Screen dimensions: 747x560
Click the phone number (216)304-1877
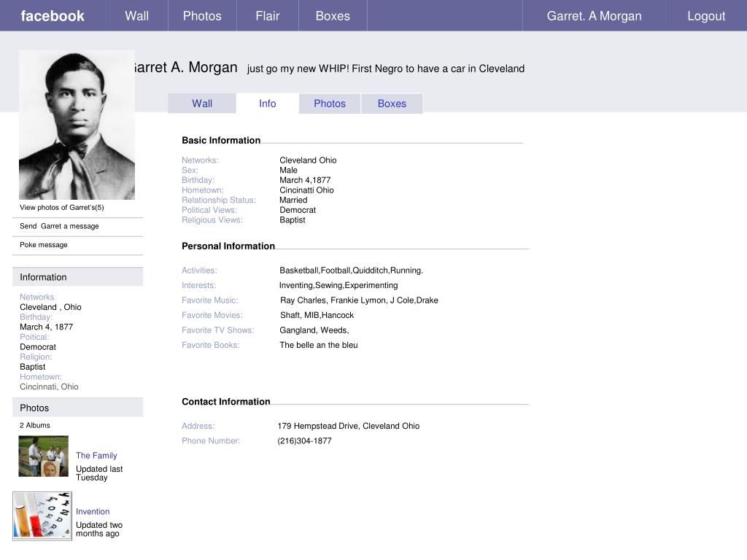click(x=304, y=441)
